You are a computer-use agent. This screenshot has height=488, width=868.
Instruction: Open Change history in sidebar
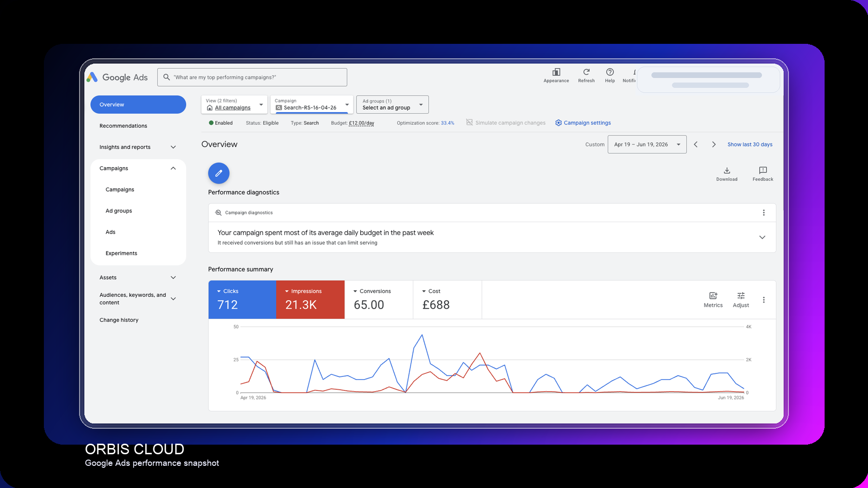pyautogui.click(x=119, y=320)
